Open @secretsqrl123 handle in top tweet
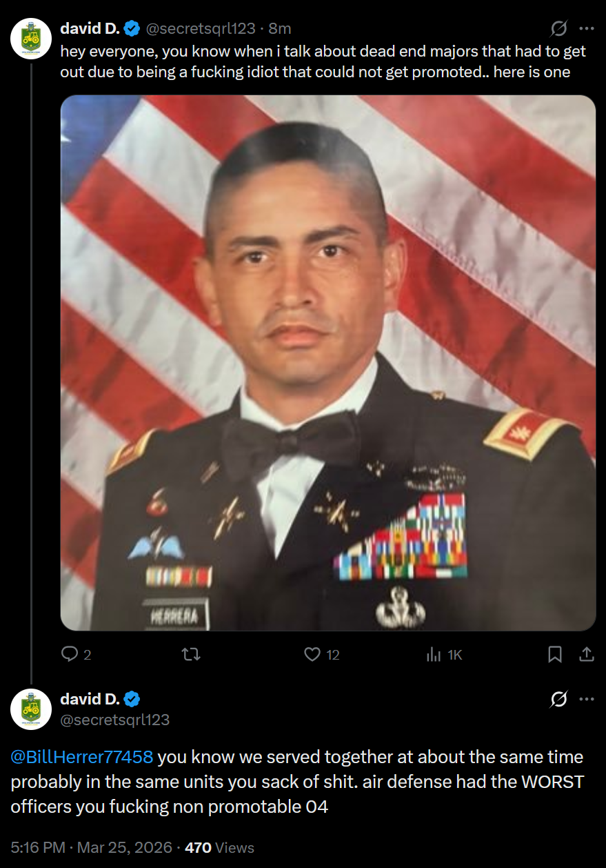606x868 pixels. tap(201, 28)
